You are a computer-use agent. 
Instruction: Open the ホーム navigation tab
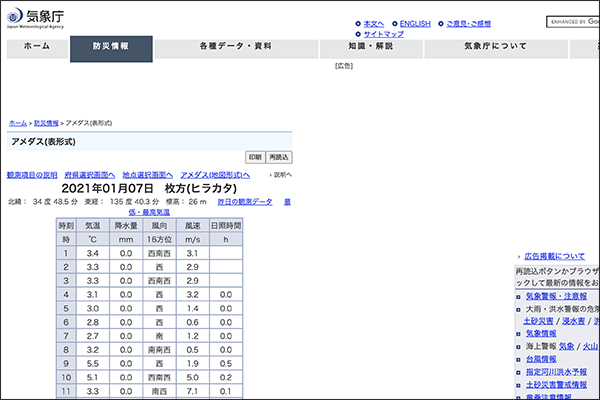pos(36,47)
